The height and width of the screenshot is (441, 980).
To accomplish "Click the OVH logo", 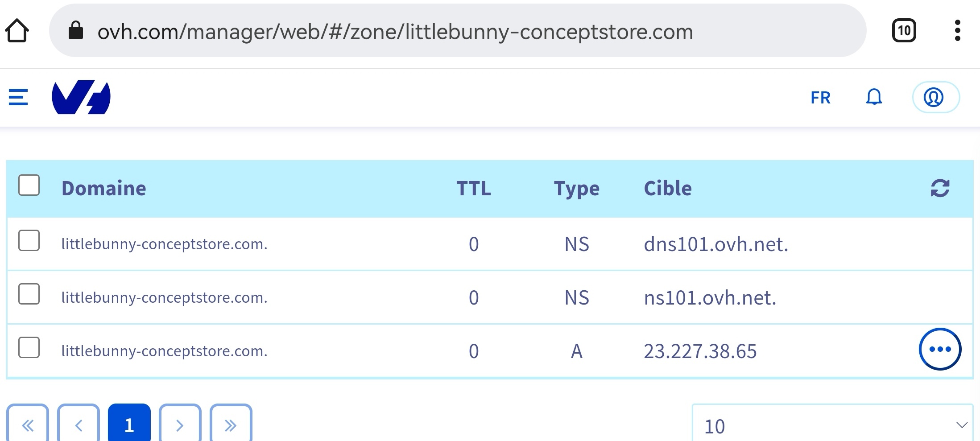I will click(81, 97).
